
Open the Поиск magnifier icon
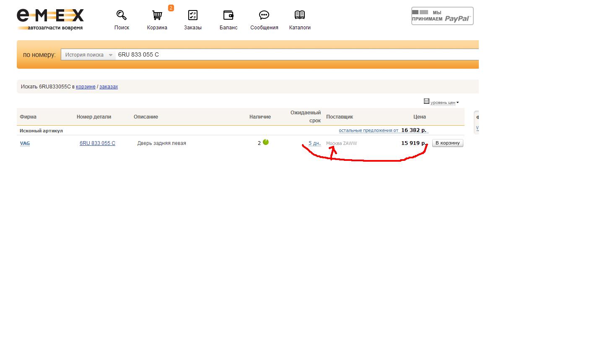coord(122,15)
